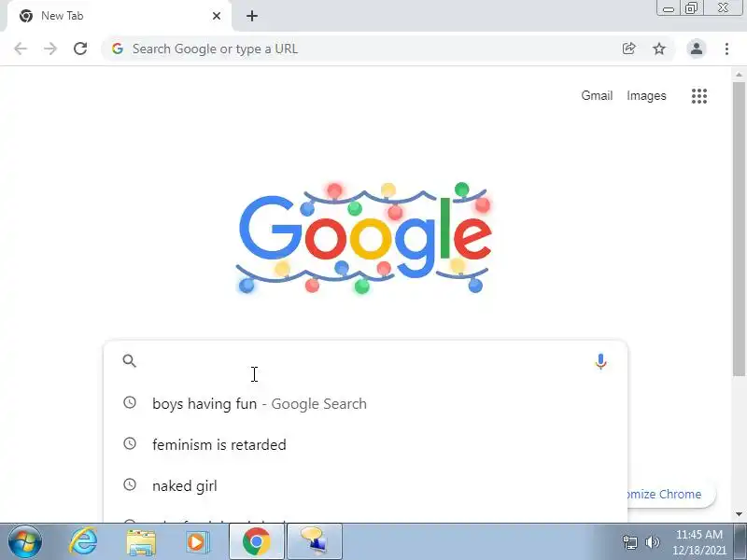
Task: Reload the page with the refresh icon
Action: pyautogui.click(x=80, y=49)
